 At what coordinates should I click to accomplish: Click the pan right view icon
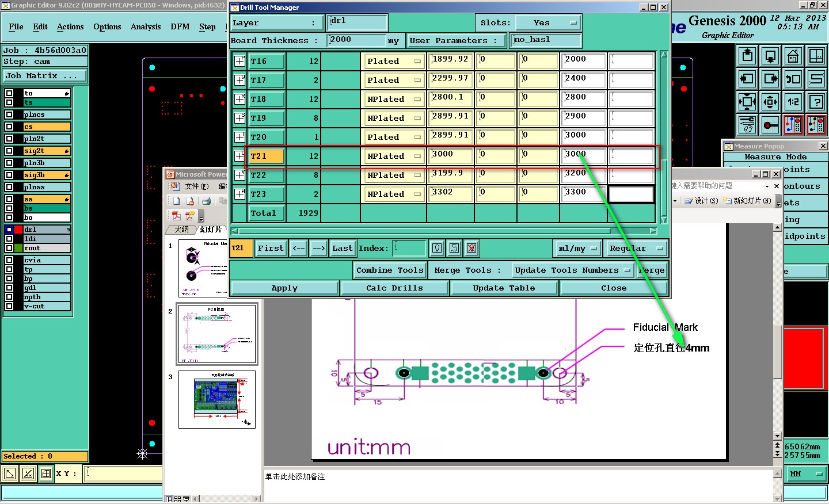(770, 79)
